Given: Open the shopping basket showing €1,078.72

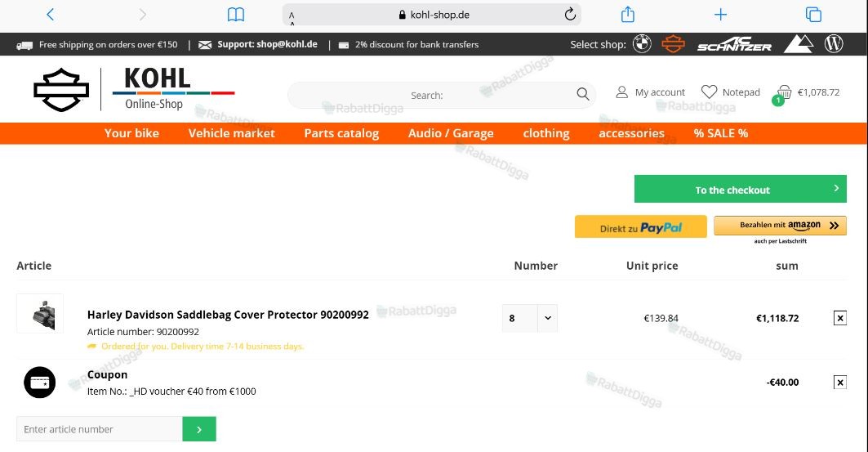Looking at the screenshot, I should [x=806, y=94].
